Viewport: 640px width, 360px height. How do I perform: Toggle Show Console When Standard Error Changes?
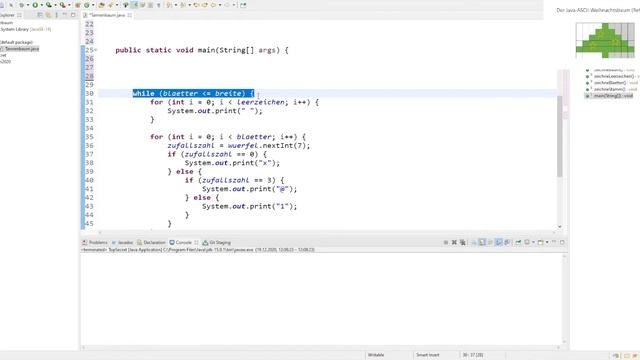[507, 242]
